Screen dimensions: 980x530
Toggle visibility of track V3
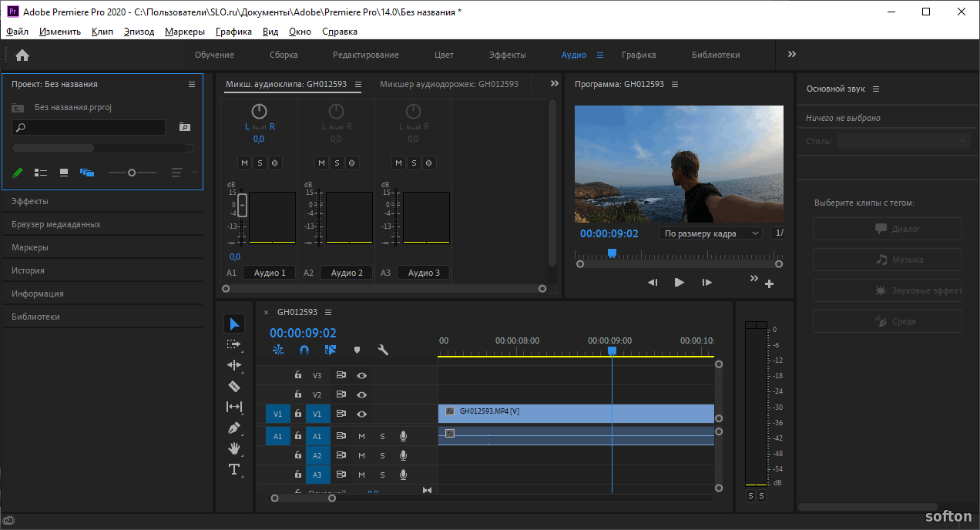click(361, 375)
